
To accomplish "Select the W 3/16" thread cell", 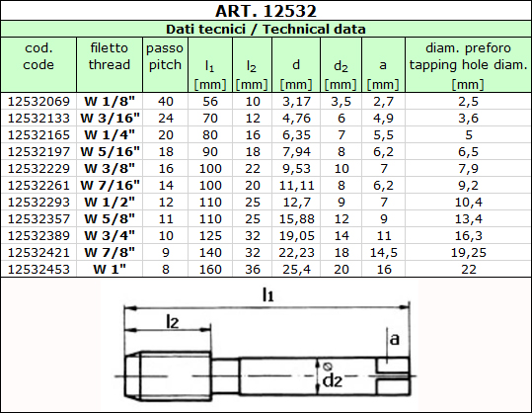I will (110, 118).
